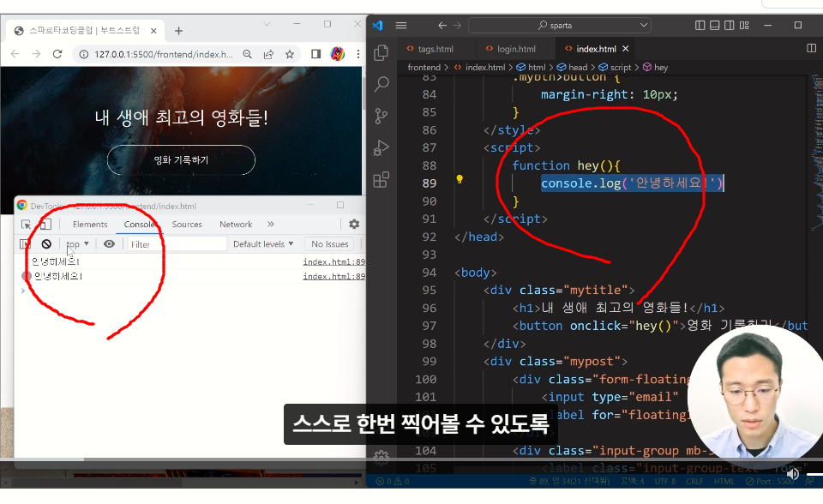The height and width of the screenshot is (504, 823).
Task: Open the Chrome profile avatar
Action: tap(338, 54)
